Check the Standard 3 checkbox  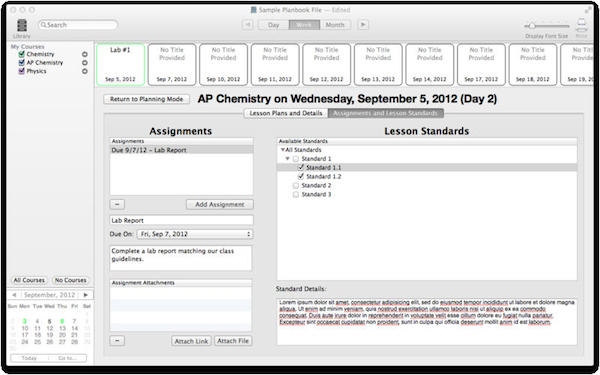click(295, 194)
